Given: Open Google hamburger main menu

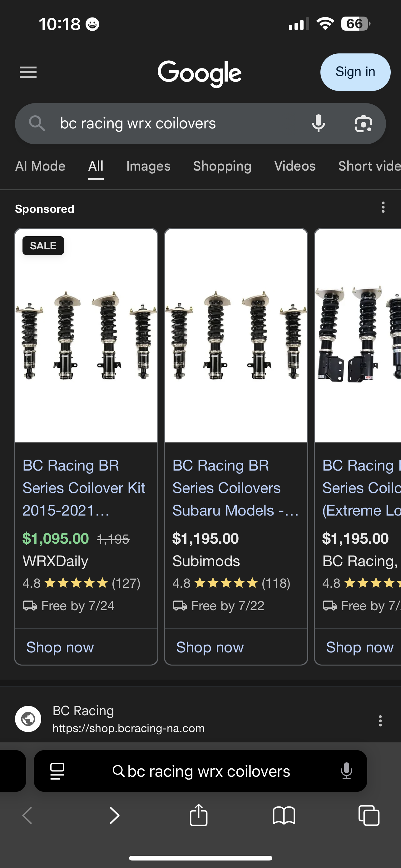Looking at the screenshot, I should [28, 72].
